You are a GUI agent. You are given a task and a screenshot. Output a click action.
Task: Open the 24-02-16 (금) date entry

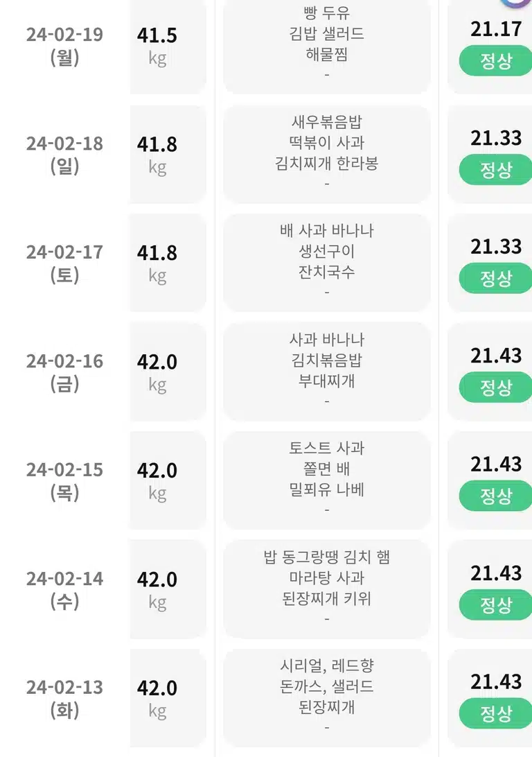tap(64, 372)
